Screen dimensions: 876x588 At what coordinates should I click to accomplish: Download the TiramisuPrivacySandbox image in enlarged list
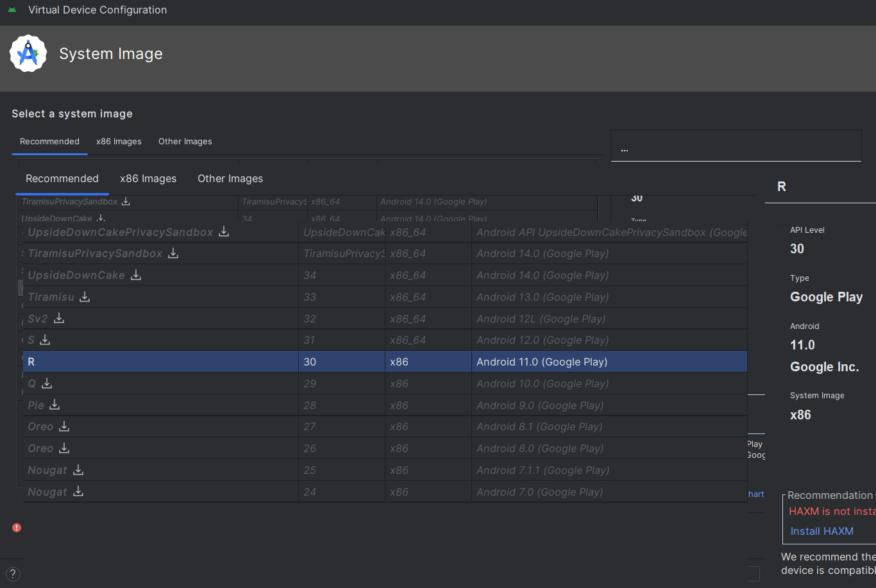pos(173,253)
